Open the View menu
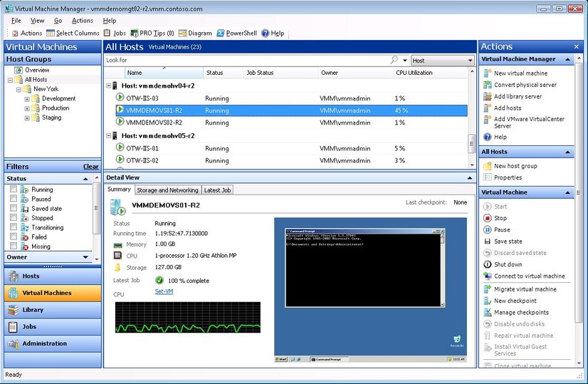 tap(38, 21)
